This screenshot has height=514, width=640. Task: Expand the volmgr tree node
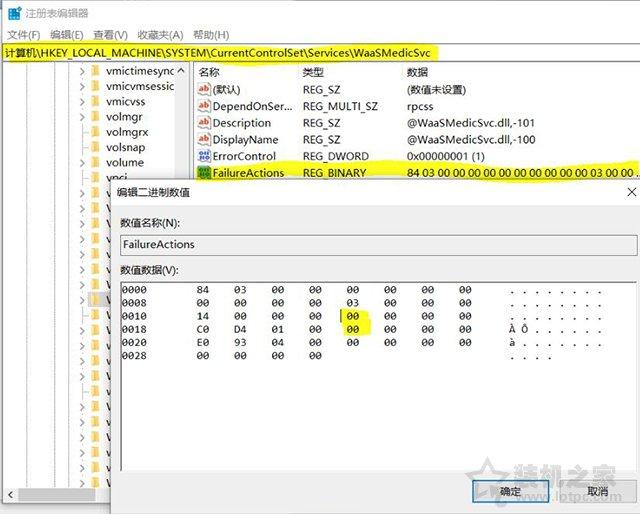pos(82,117)
